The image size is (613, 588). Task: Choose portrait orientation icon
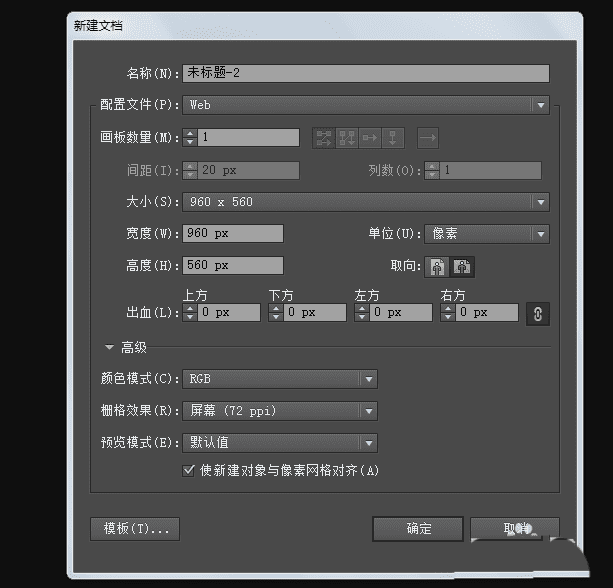[437, 267]
